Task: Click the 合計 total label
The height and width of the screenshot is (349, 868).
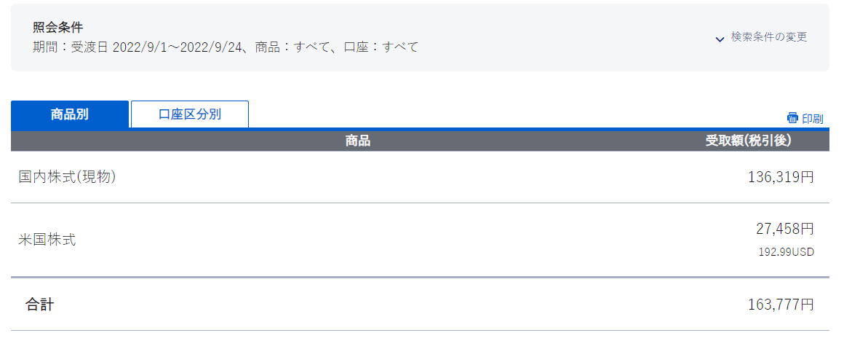Action: tap(40, 304)
